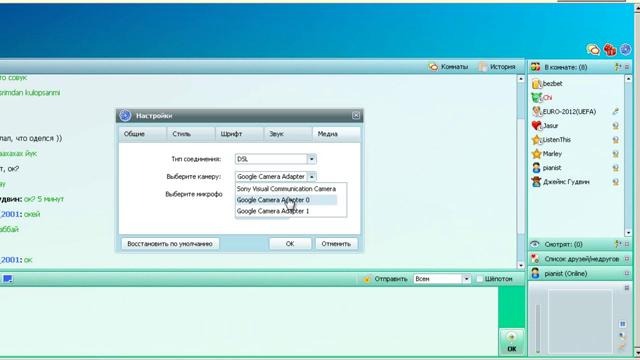Select Sony Visual Communication Camera option

point(287,189)
